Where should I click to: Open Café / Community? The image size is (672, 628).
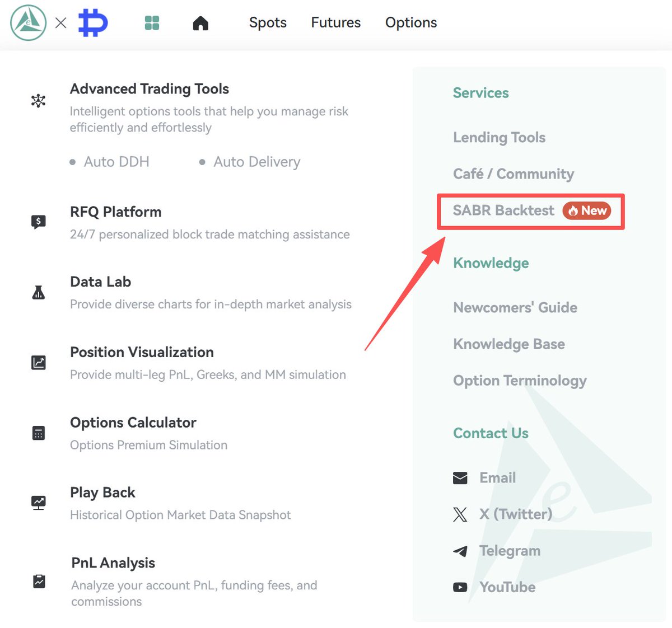[514, 174]
